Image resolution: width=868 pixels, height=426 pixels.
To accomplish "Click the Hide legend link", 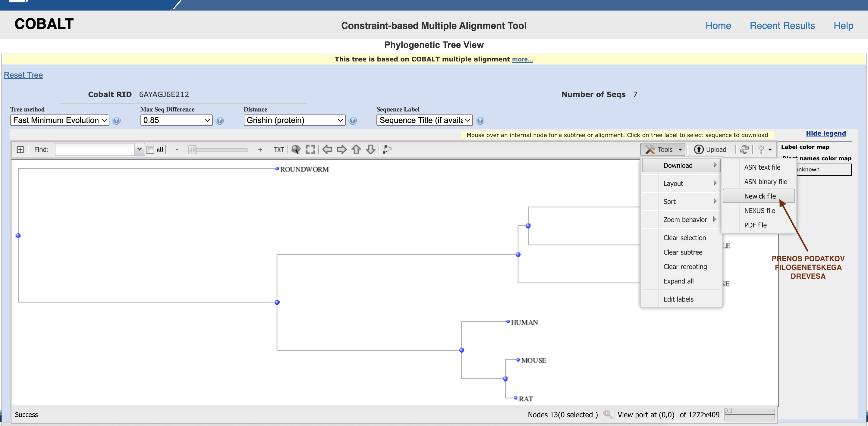I will coord(826,133).
